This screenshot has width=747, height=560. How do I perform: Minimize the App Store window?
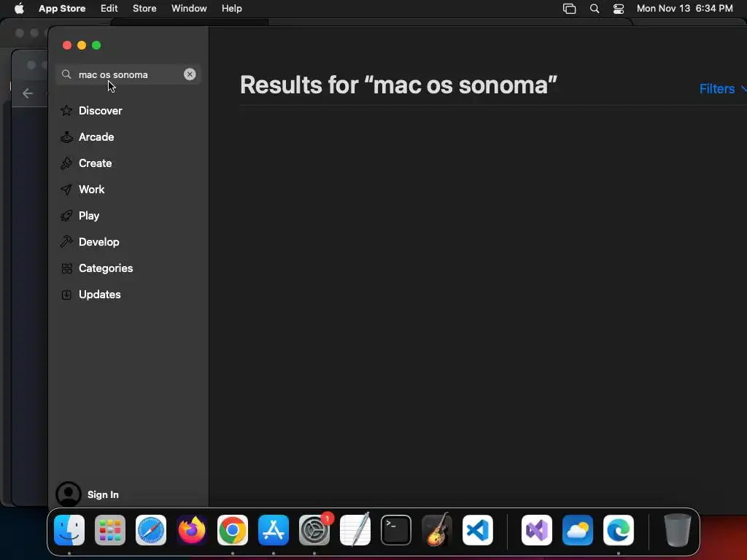(82, 45)
